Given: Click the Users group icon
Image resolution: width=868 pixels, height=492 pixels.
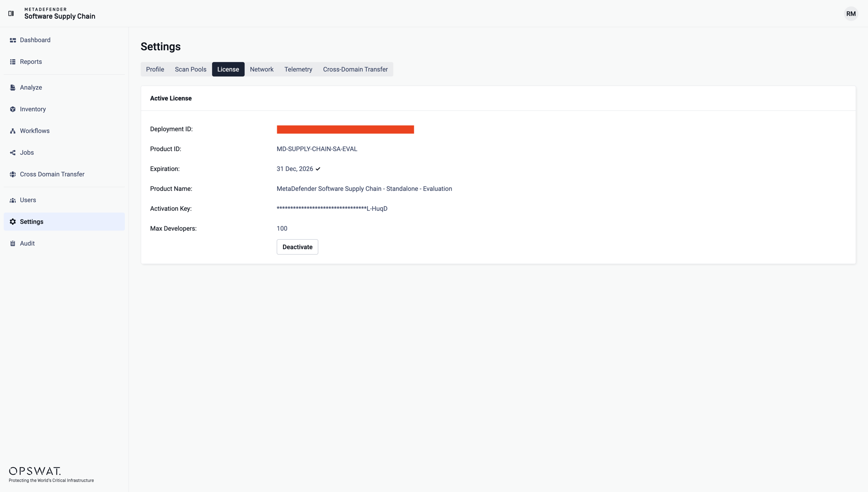Looking at the screenshot, I should pyautogui.click(x=13, y=200).
